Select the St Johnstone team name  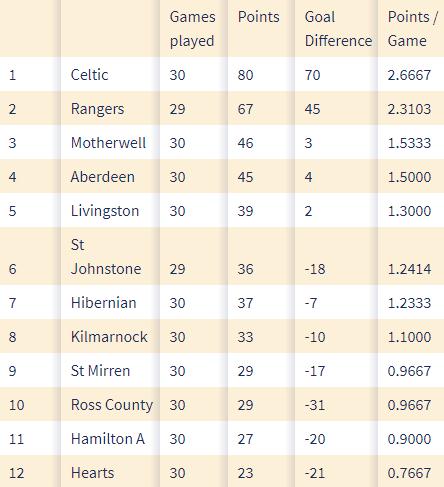pyautogui.click(x=106, y=257)
